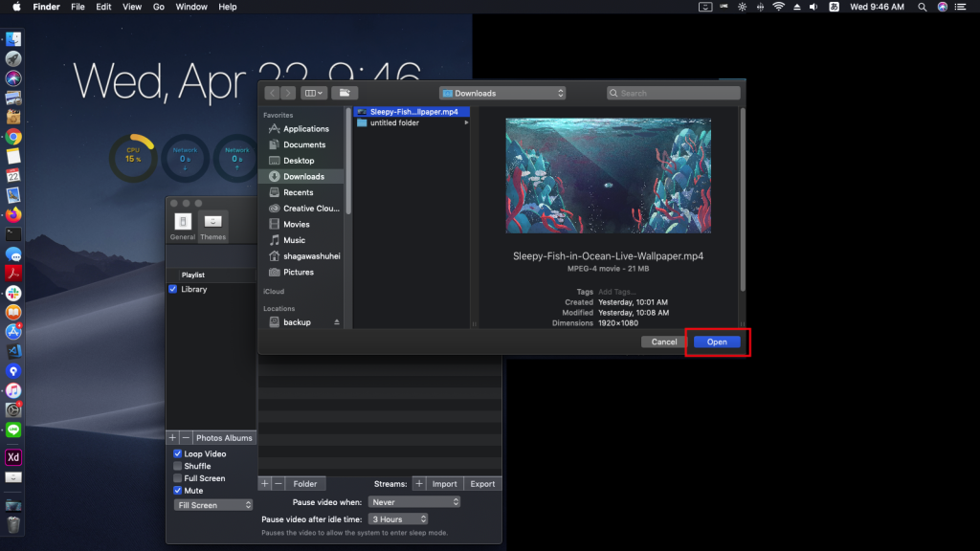Viewport: 980px width, 551px height.
Task: Open the Trash in the Dock
Action: tap(13, 524)
